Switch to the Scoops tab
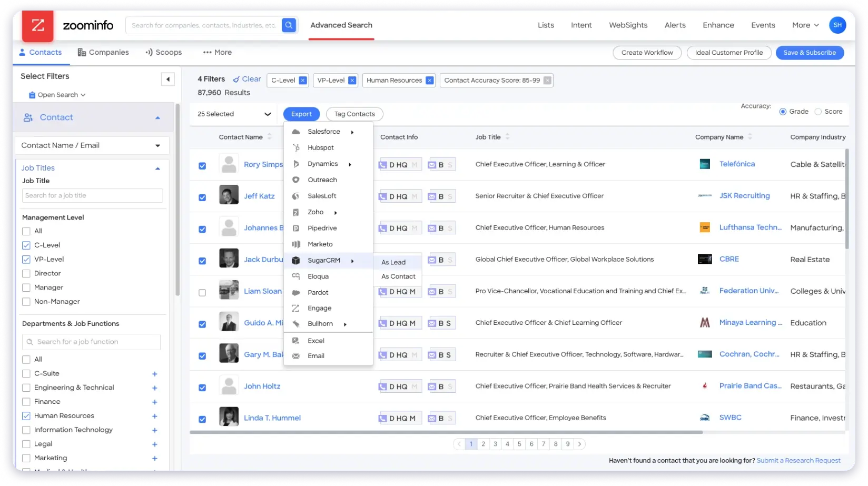 click(x=163, y=53)
